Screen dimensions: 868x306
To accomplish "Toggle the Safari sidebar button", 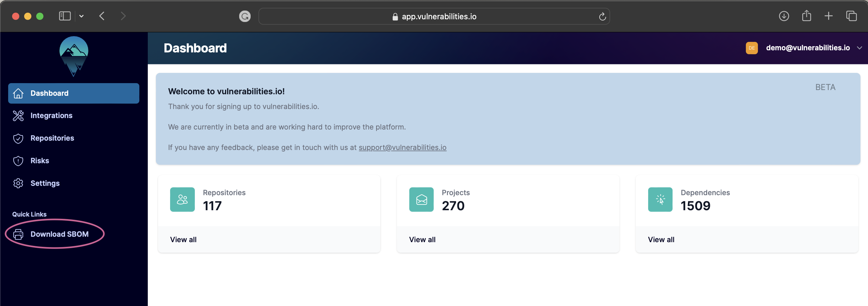I will click(x=65, y=16).
